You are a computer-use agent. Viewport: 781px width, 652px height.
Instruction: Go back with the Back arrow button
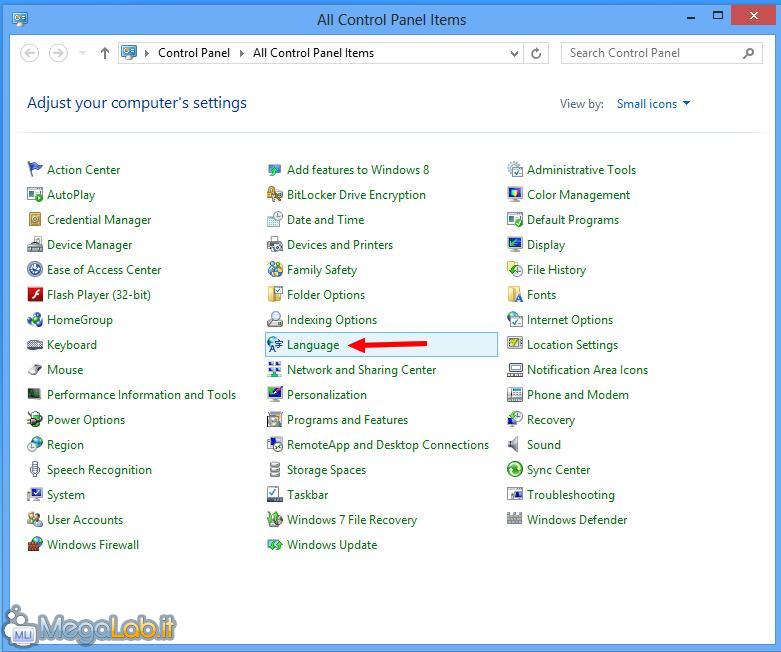click(30, 53)
